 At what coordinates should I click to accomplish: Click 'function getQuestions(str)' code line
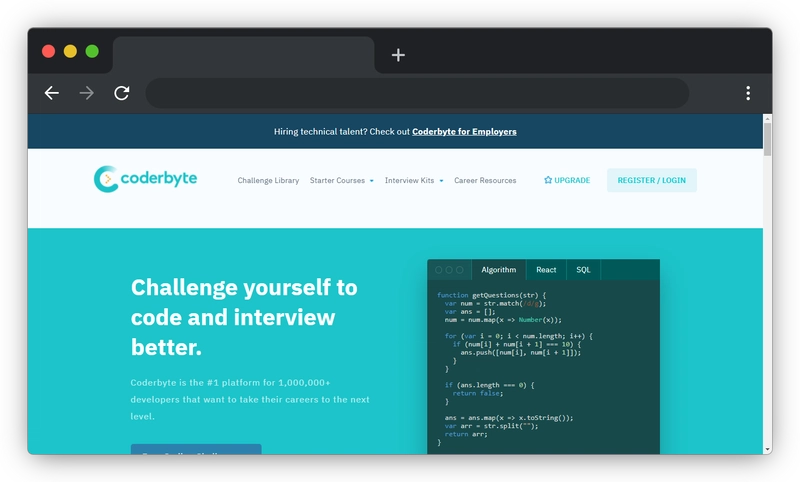(x=491, y=295)
